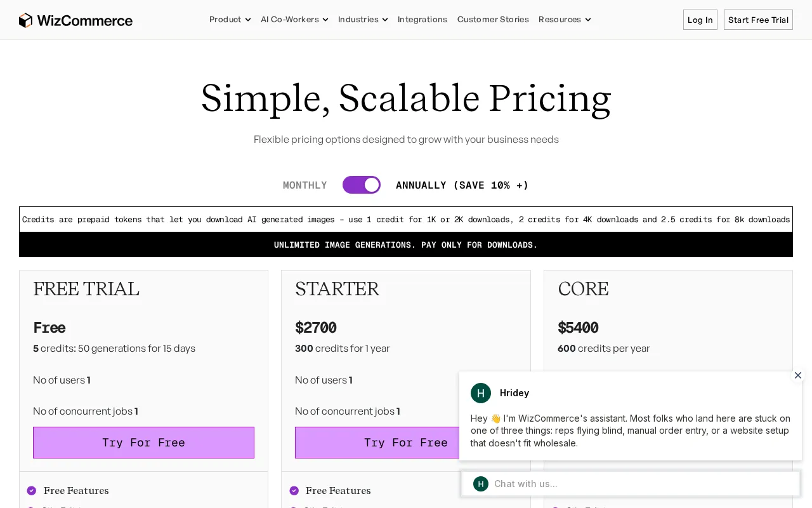Click 'No of users 1' in Starter card
812x508 pixels.
pos(324,380)
